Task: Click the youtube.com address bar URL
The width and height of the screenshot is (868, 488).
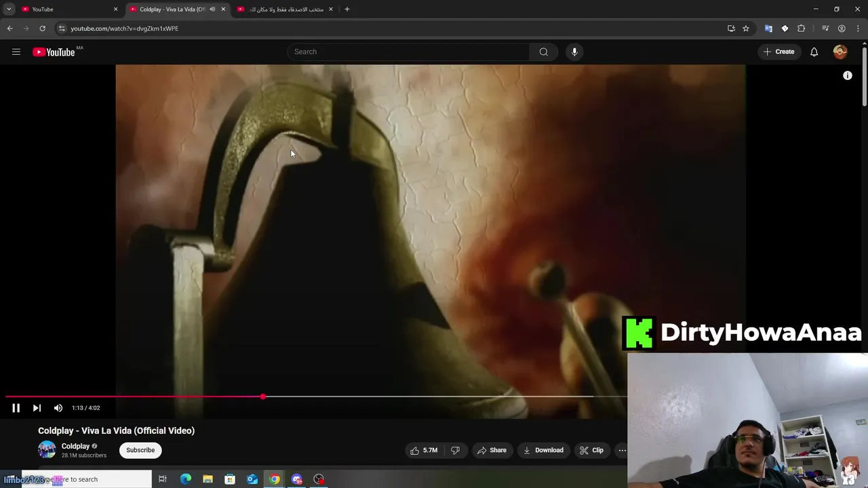Action: pyautogui.click(x=125, y=28)
